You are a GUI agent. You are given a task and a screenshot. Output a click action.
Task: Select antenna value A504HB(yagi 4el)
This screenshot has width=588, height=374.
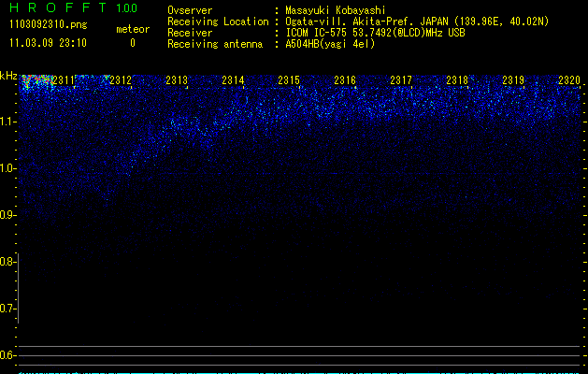(330, 44)
